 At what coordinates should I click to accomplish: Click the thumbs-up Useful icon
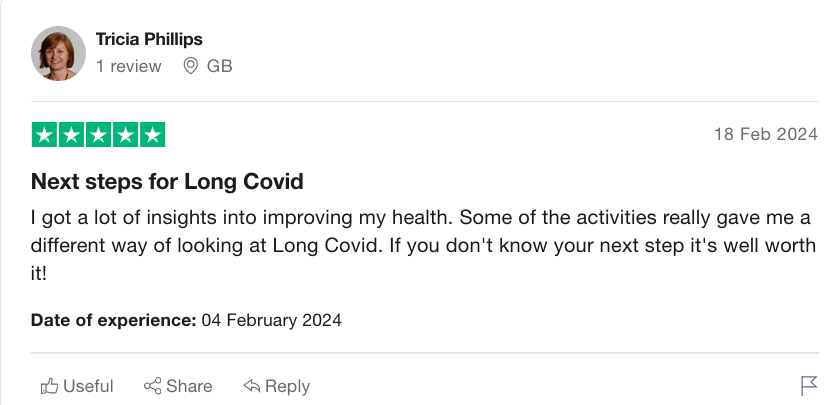[49, 386]
